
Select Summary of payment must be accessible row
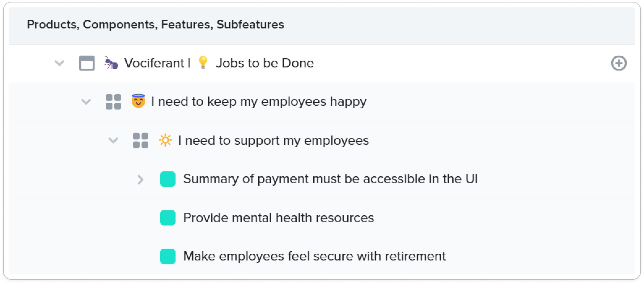coord(330,179)
